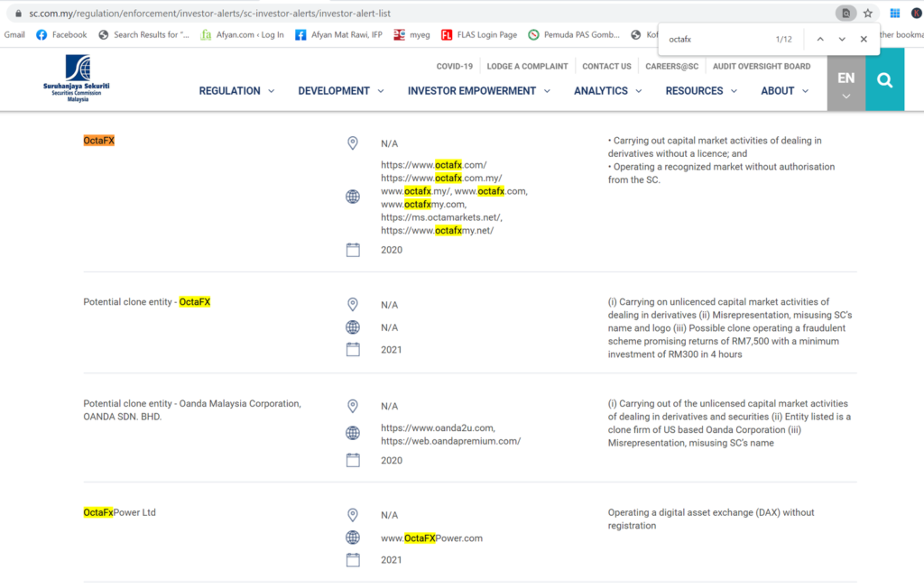
Task: Click the calendar icon of OctaFX clone entry
Action: tap(353, 349)
